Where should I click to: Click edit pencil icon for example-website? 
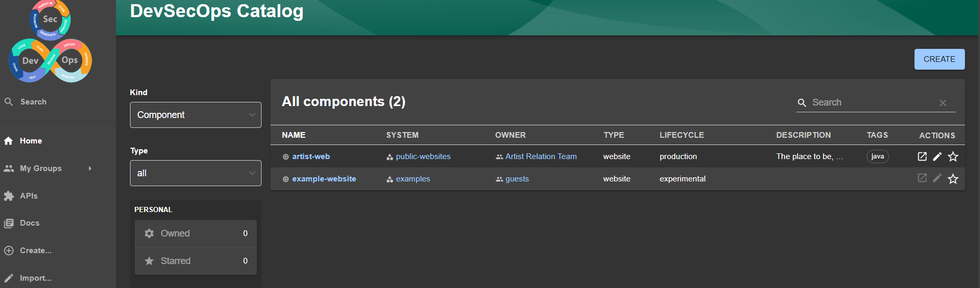click(x=937, y=178)
